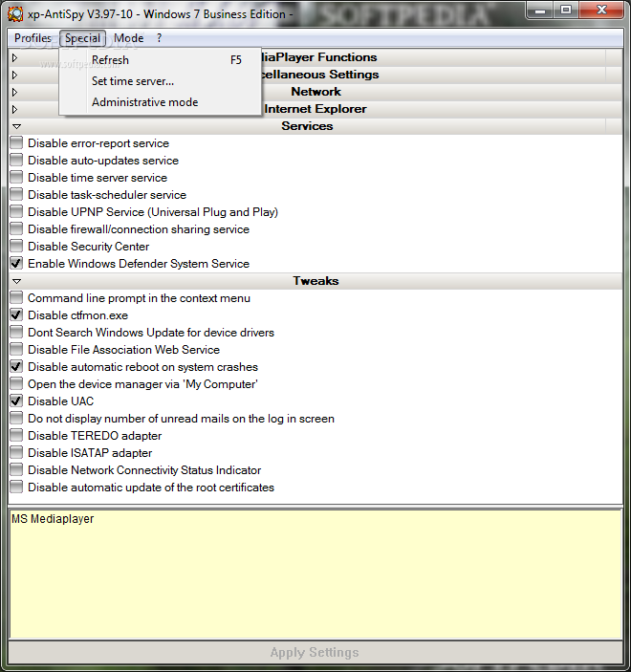Viewport: 631px width, 672px height.
Task: Choose Refresh from the Special menu
Action: (x=161, y=60)
